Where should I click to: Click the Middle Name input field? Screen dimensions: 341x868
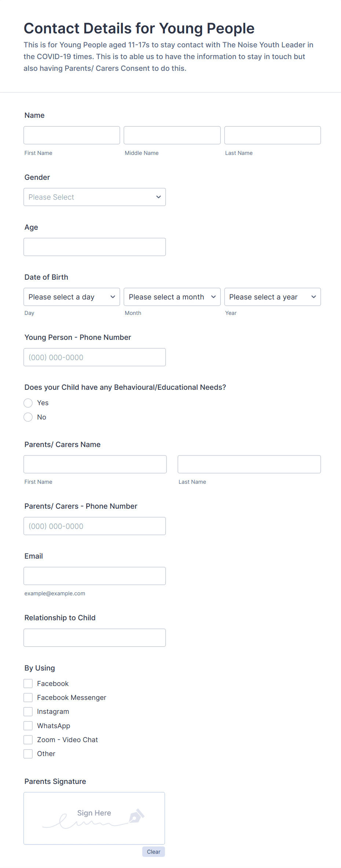[172, 135]
